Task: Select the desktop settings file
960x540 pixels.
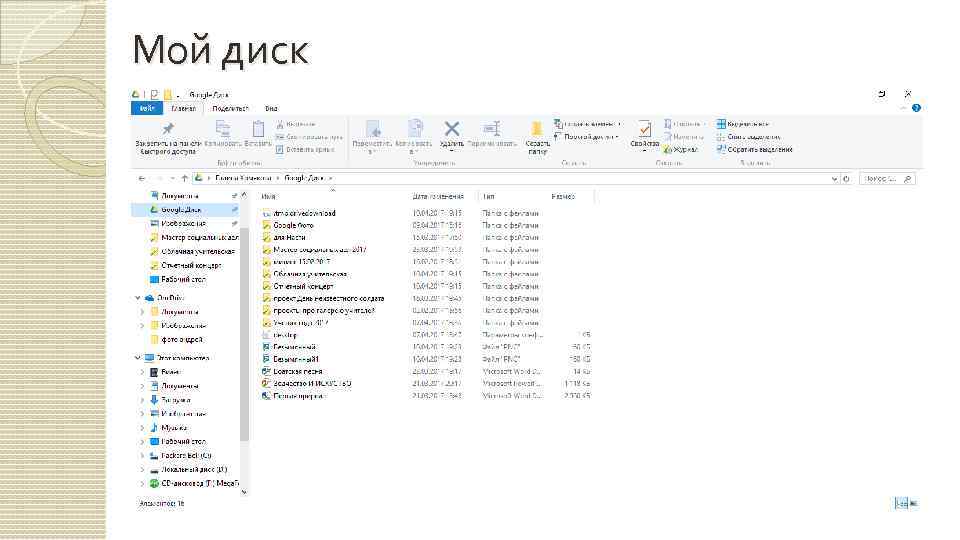Action: [279, 335]
